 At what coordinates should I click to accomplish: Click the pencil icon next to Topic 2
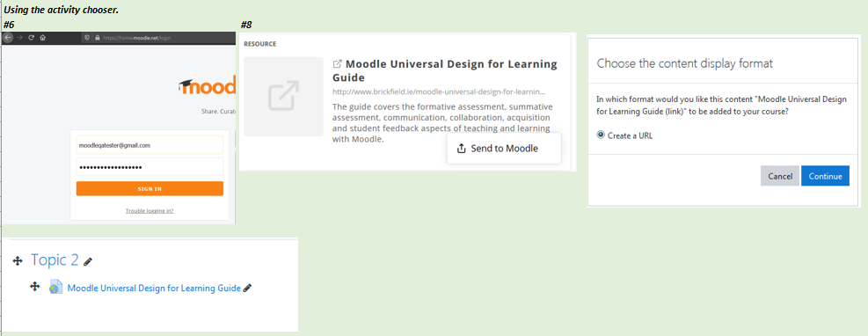tap(87, 261)
